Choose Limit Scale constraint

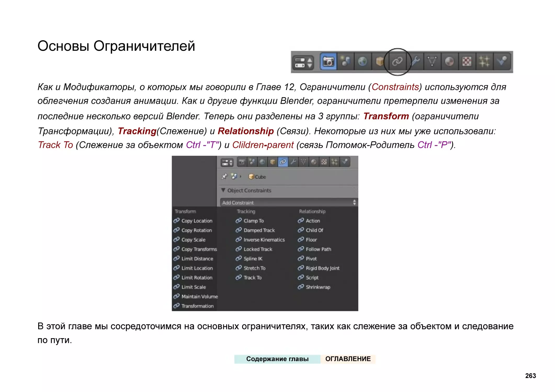[x=190, y=287]
